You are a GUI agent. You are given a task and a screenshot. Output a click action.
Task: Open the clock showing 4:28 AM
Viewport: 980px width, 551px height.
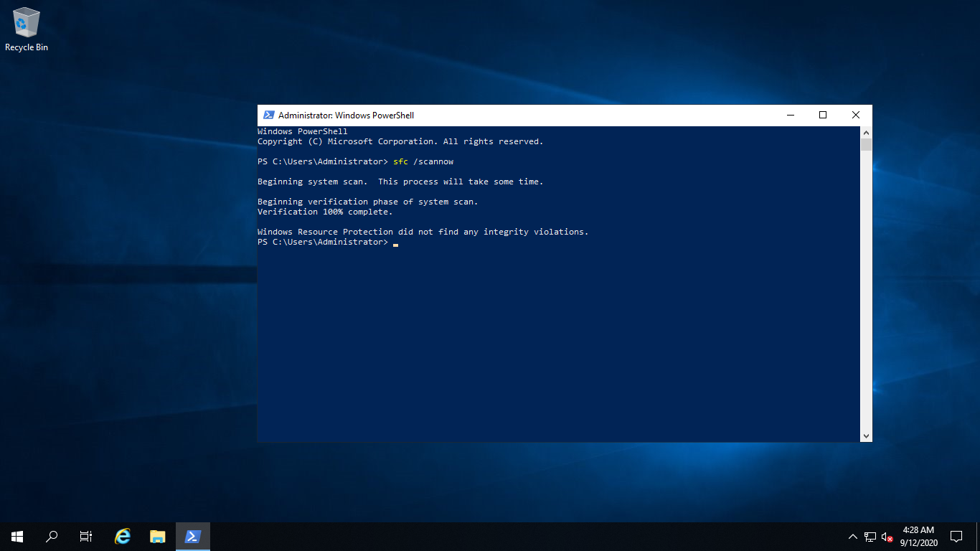[919, 536]
